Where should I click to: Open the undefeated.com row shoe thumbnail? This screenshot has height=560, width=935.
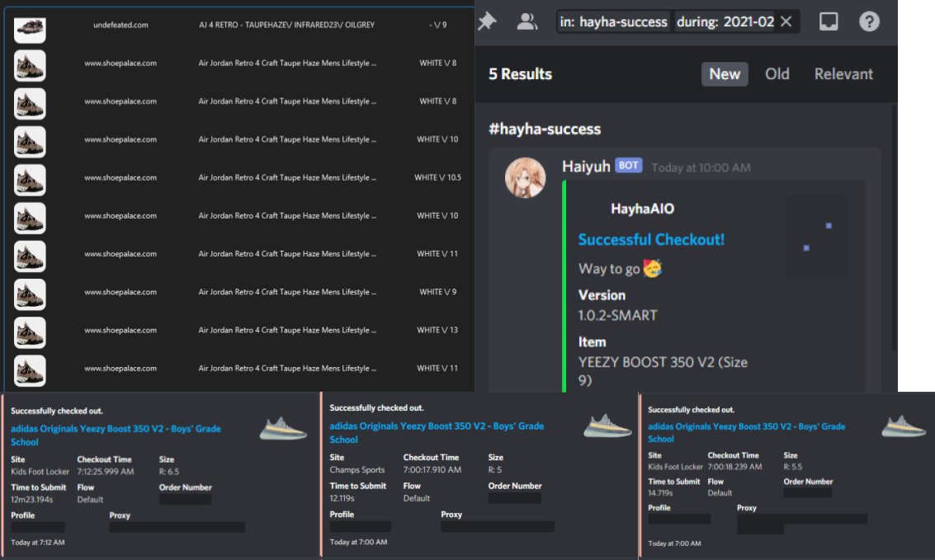[x=30, y=29]
